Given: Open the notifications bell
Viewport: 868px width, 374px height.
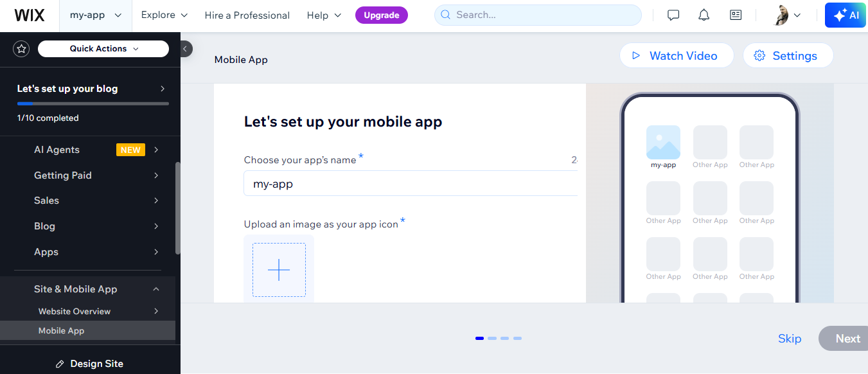Looking at the screenshot, I should (704, 15).
